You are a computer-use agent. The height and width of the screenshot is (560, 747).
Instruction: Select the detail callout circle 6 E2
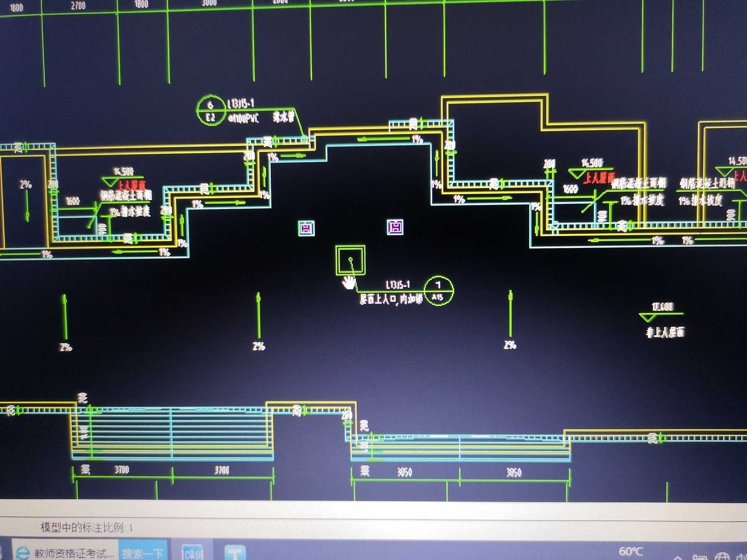(211, 110)
